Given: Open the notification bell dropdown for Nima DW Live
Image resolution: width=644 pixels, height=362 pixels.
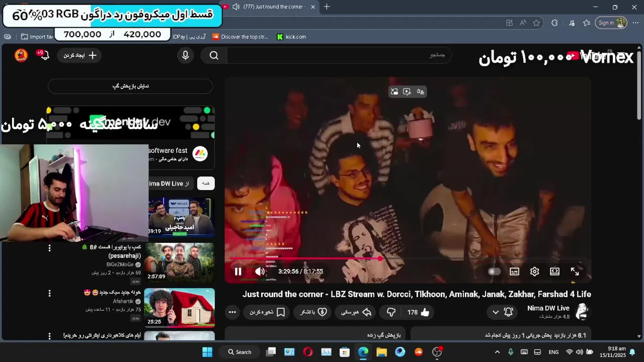Looking at the screenshot, I should [x=502, y=312].
